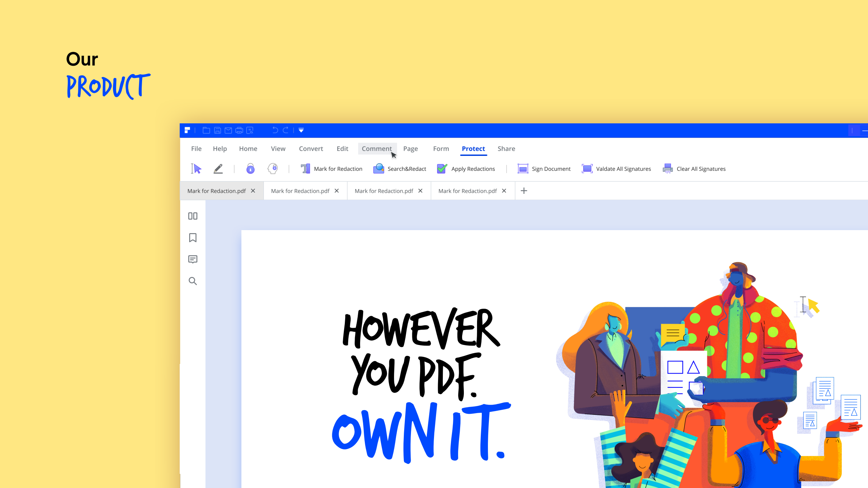Select the Protect tab

click(473, 149)
